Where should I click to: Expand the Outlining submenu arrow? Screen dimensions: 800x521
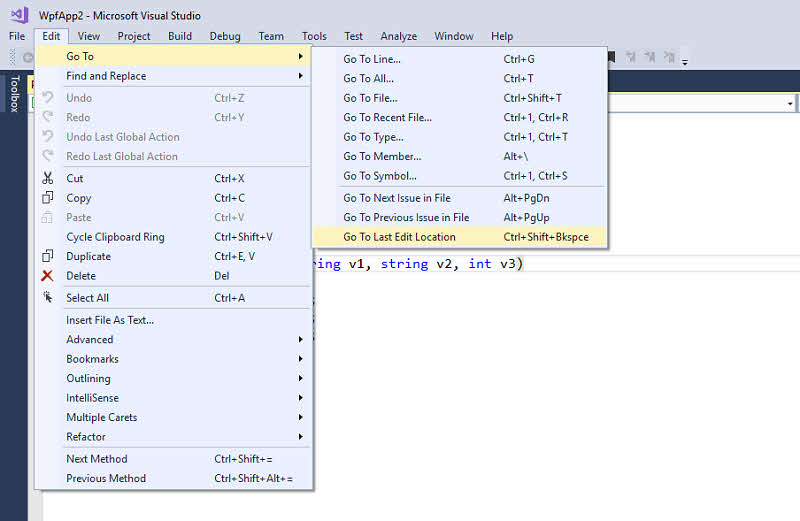[x=301, y=378]
